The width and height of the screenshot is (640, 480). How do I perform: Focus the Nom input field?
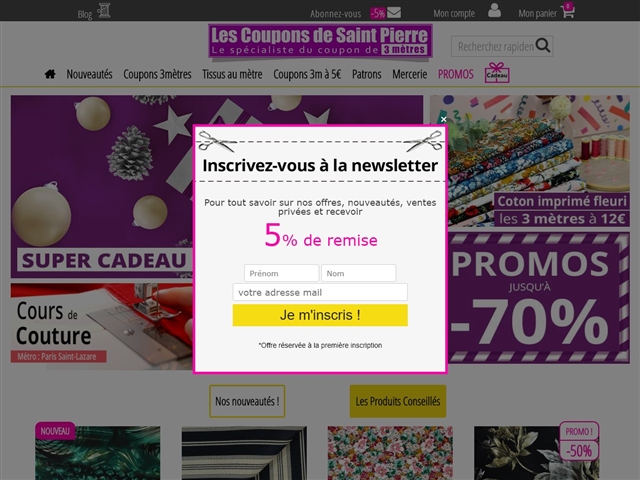pos(358,273)
